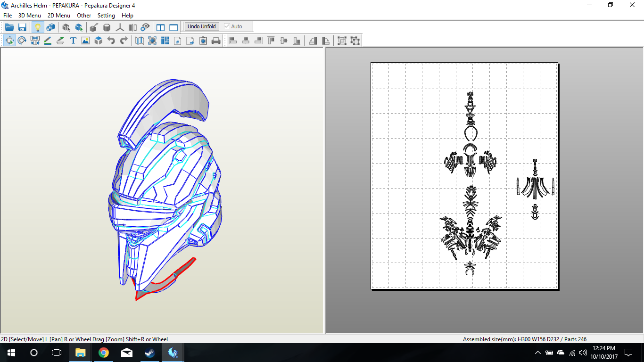Select the Edit flaps tool
644x362 pixels.
(60, 41)
